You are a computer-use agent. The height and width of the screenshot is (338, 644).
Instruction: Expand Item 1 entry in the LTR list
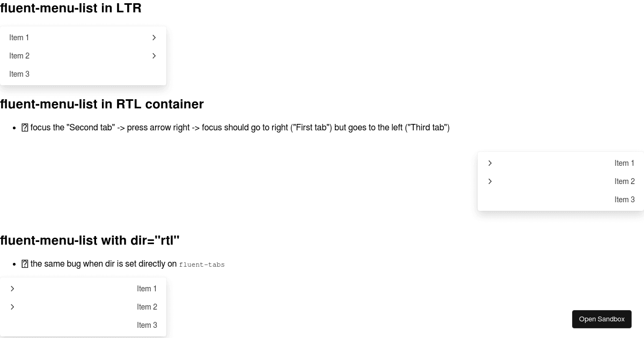[x=19, y=38]
